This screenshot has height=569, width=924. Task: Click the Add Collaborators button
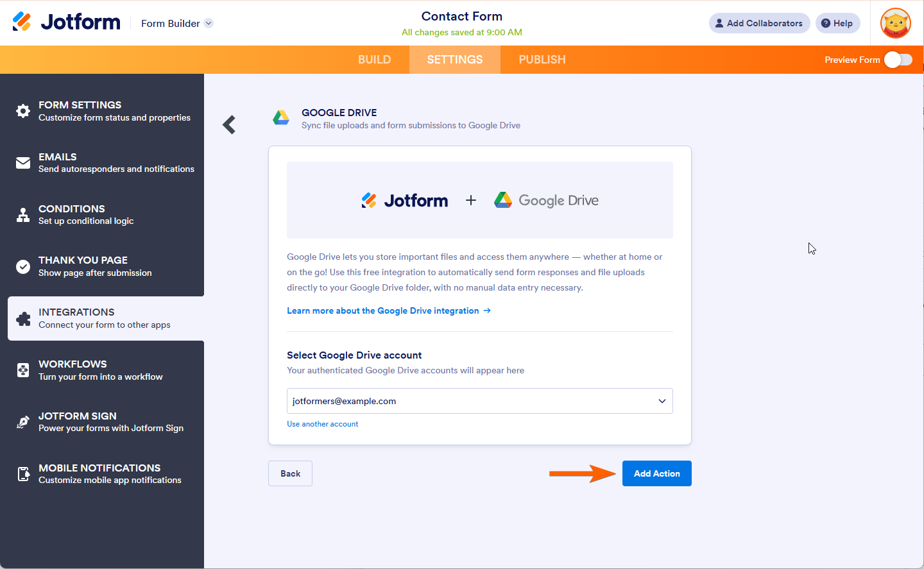759,23
